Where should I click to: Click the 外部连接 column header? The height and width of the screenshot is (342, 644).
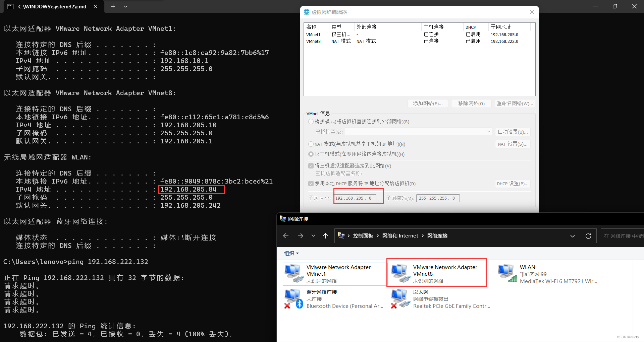[388, 27]
